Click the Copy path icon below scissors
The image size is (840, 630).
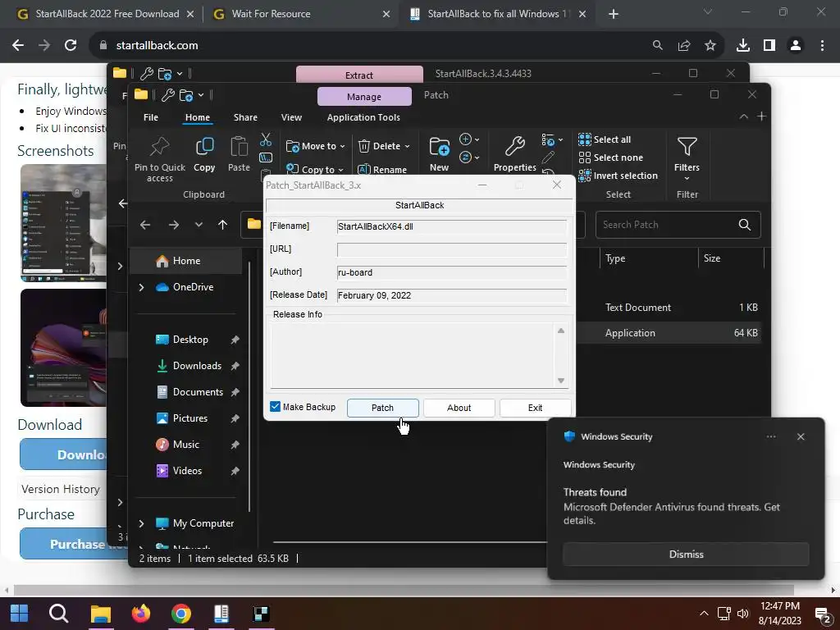pyautogui.click(x=266, y=157)
